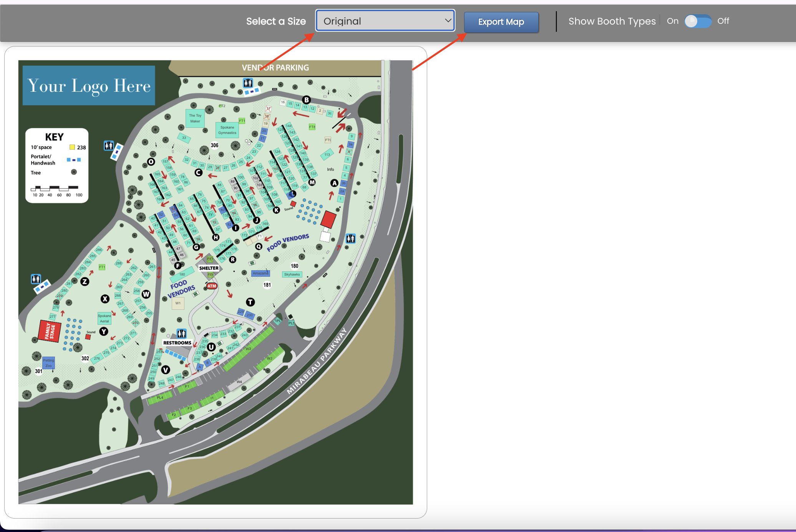Click section marker W on map

click(146, 294)
